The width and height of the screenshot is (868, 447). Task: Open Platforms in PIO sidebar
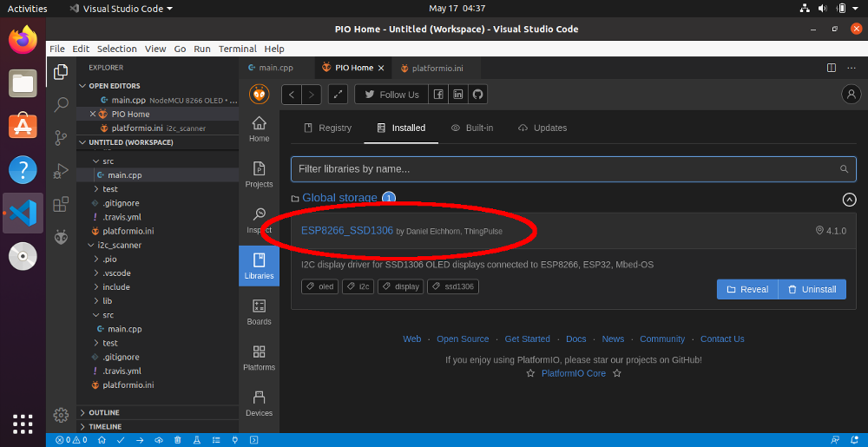(x=259, y=358)
